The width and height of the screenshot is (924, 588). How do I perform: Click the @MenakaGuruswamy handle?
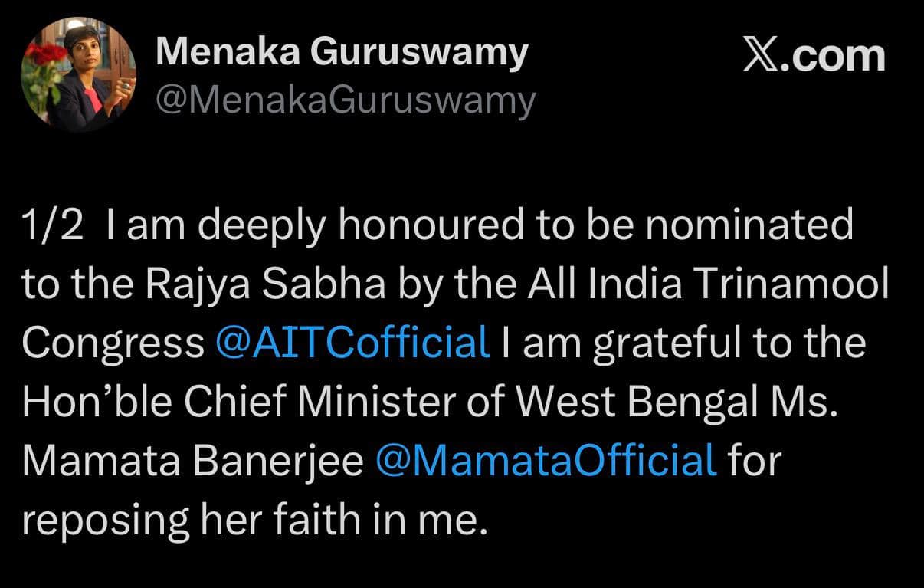(345, 100)
